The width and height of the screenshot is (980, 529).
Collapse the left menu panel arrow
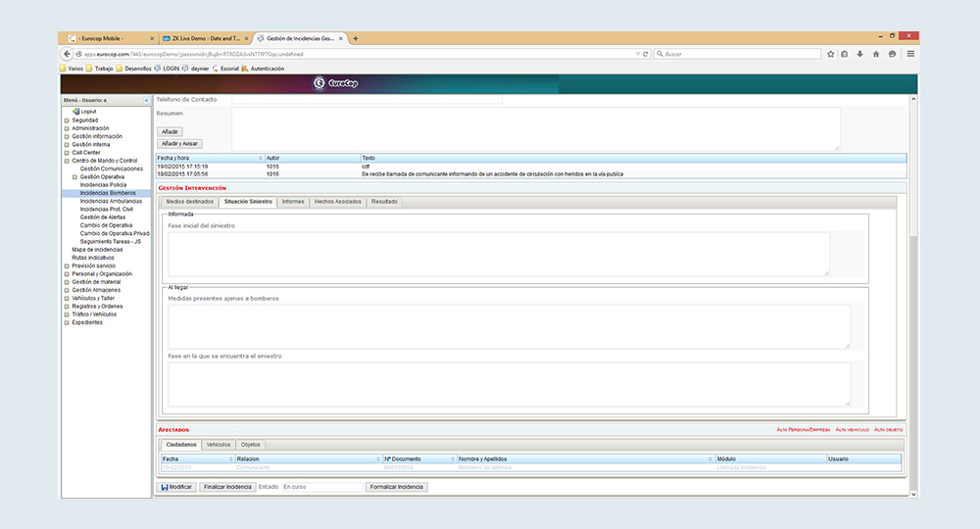tap(146, 100)
